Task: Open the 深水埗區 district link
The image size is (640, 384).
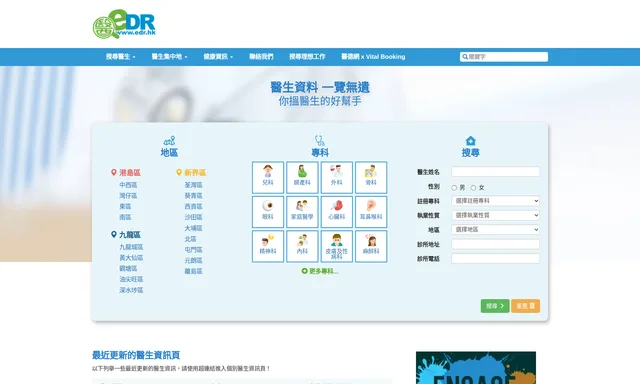Action: (x=131, y=290)
